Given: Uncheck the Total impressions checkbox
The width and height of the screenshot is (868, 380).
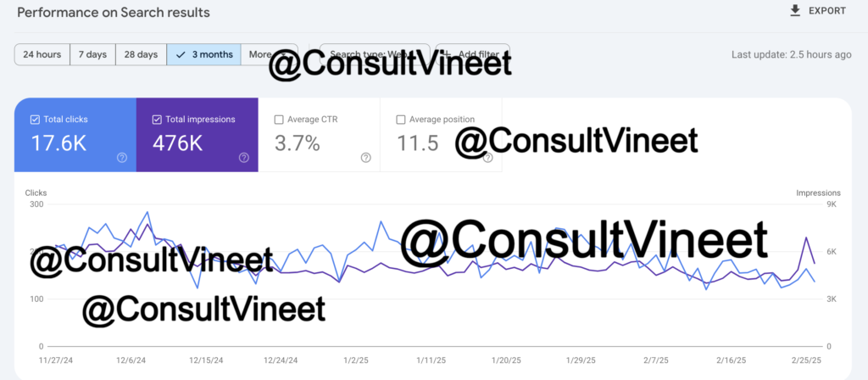Looking at the screenshot, I should tap(157, 119).
